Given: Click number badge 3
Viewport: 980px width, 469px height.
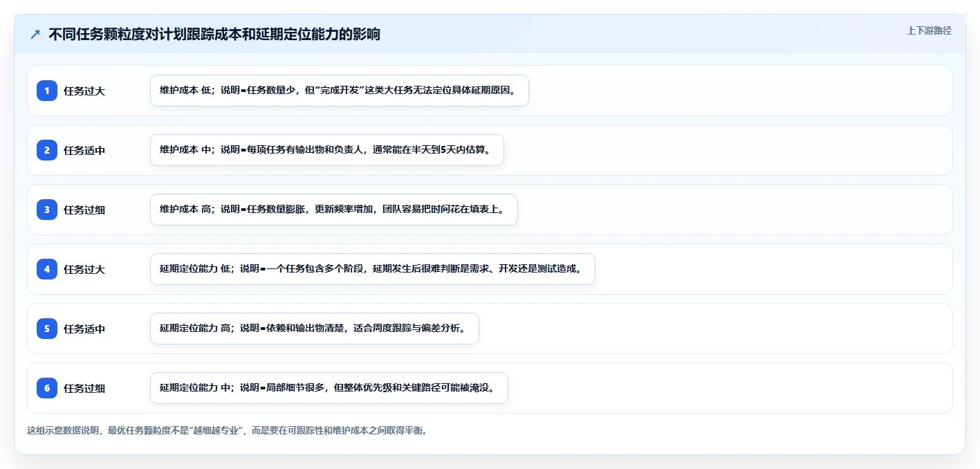Looking at the screenshot, I should 47,210.
